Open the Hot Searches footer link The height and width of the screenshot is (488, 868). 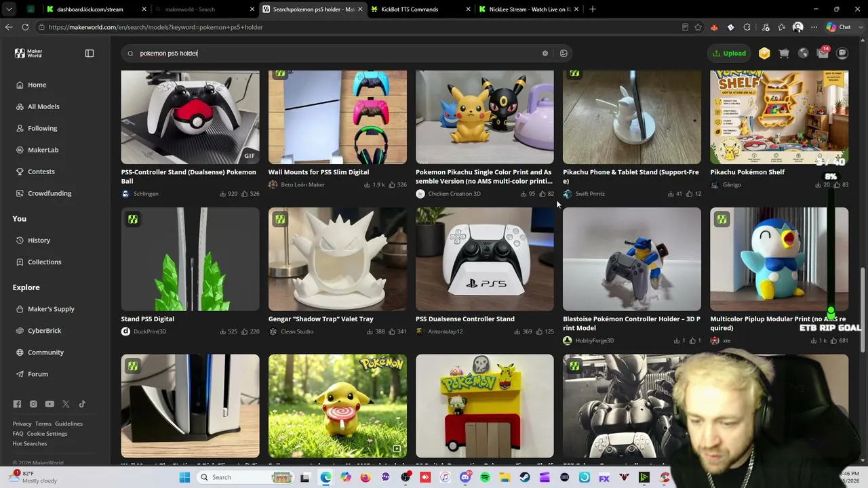[30, 443]
